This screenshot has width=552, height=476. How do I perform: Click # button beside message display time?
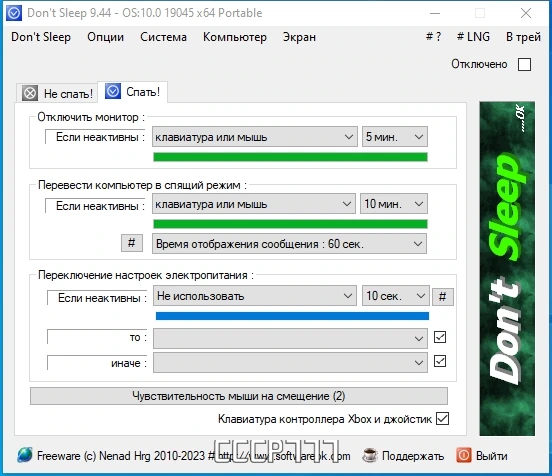tap(132, 243)
